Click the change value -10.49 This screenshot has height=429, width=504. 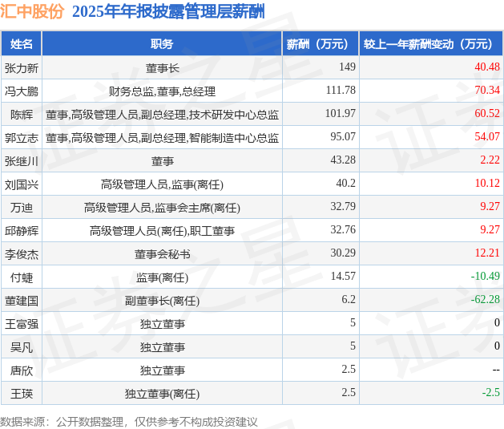[x=486, y=277]
